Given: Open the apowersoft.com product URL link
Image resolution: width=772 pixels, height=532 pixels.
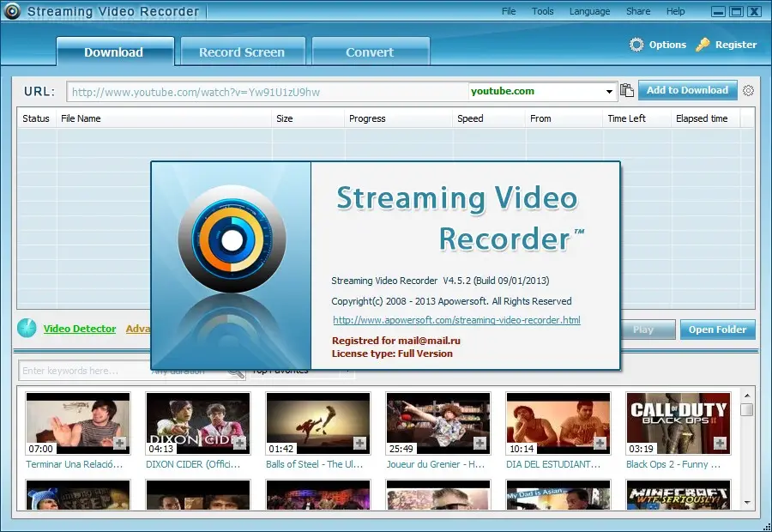Looking at the screenshot, I should tap(456, 320).
